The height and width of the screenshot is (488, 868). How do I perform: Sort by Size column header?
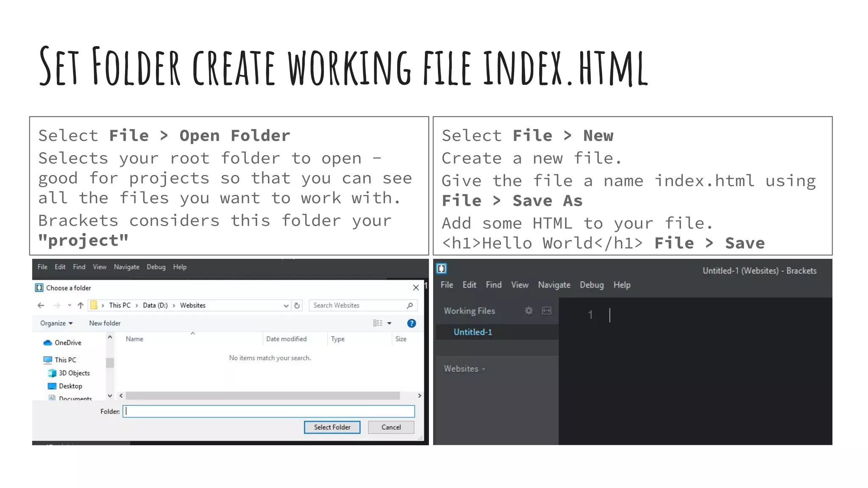click(x=401, y=339)
